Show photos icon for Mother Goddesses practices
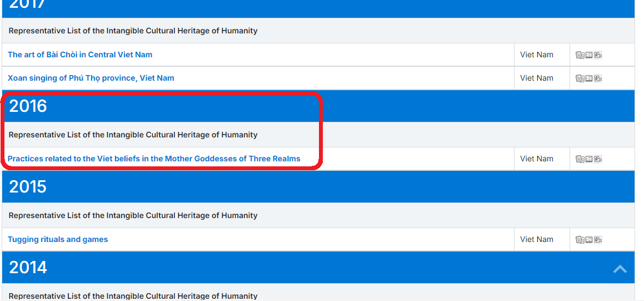Image resolution: width=644 pixels, height=301 pixels. [589, 159]
